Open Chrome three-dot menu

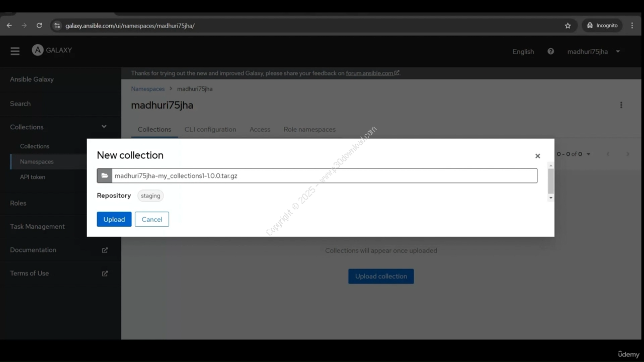point(632,26)
